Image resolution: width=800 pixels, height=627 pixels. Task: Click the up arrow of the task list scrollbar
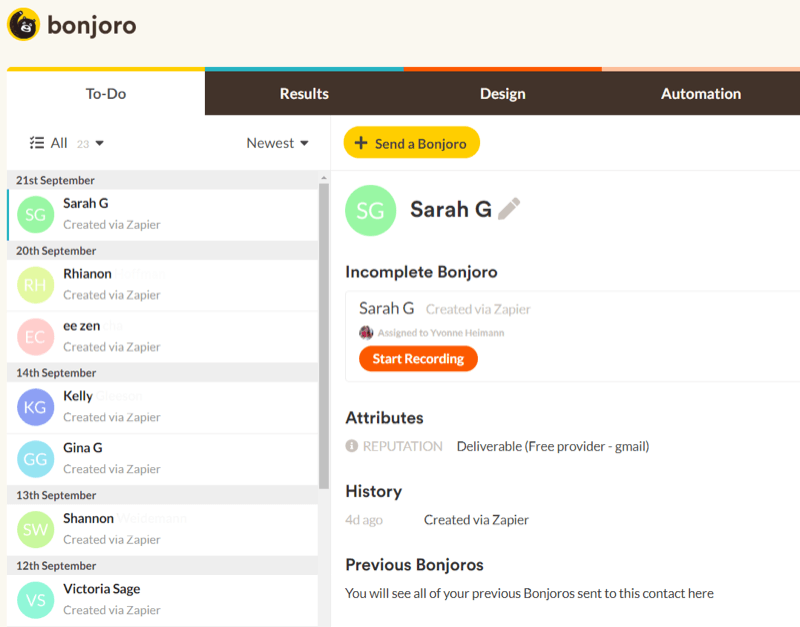(x=323, y=178)
